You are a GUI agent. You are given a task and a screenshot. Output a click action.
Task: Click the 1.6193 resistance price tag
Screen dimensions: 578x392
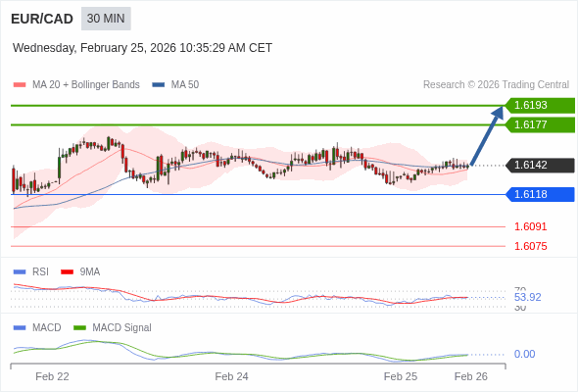click(540, 106)
